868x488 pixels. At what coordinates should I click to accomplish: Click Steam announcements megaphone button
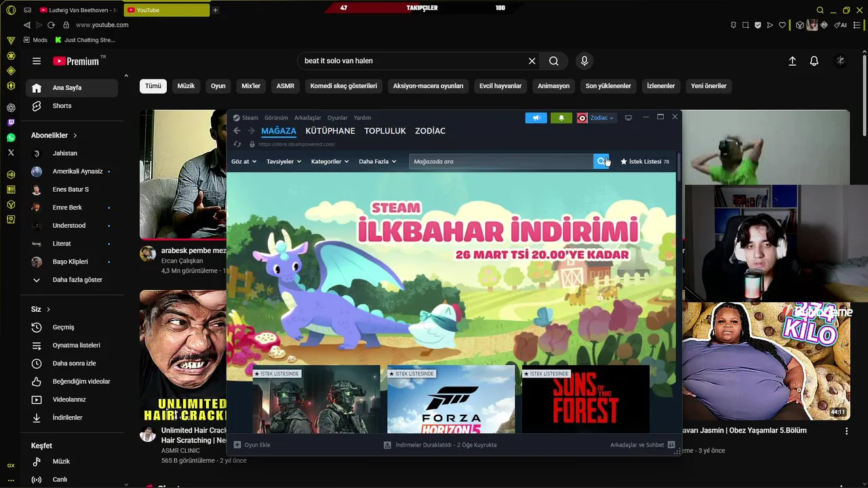[536, 118]
